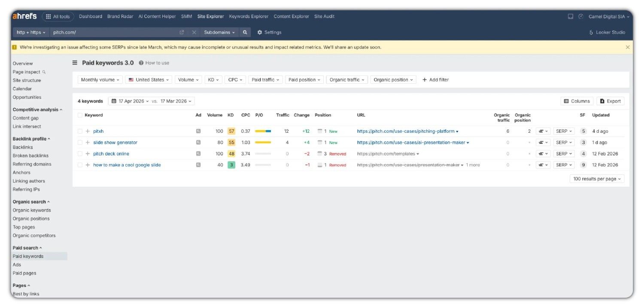The height and width of the screenshot is (308, 644).
Task: Click the Ad icon for how to make a cool google slide
Action: (x=198, y=165)
